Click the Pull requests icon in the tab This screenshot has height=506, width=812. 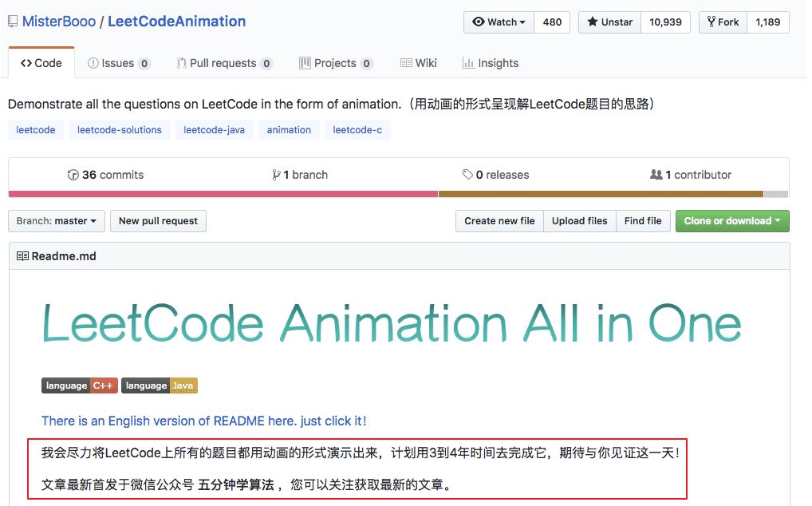pyautogui.click(x=181, y=63)
